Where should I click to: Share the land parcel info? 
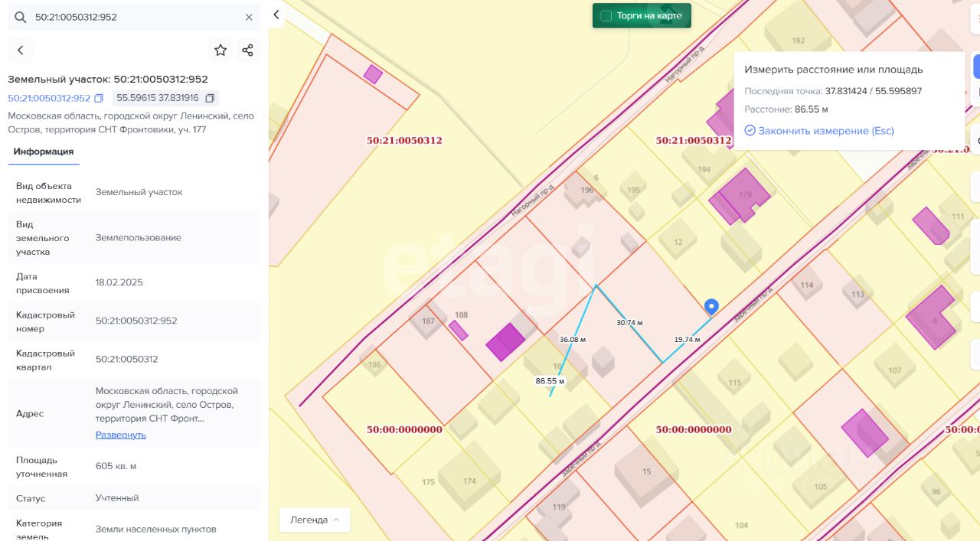(247, 51)
